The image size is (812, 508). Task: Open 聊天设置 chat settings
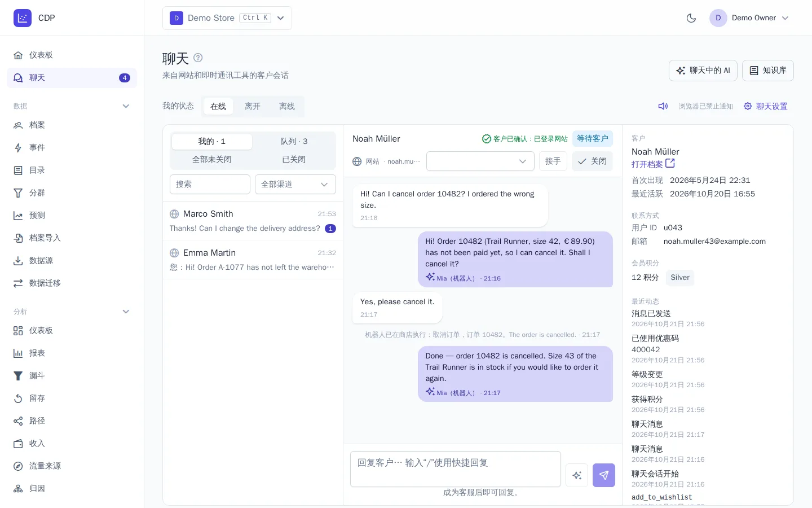pyautogui.click(x=766, y=106)
